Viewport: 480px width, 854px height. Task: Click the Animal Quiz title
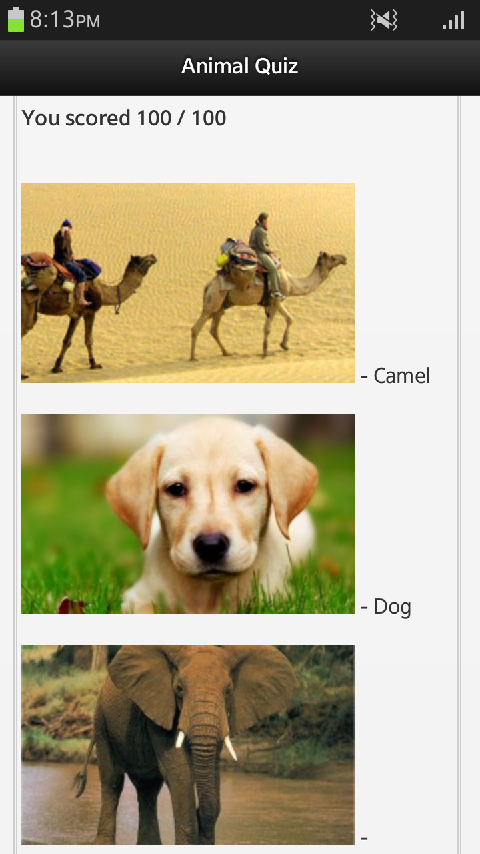click(x=240, y=66)
